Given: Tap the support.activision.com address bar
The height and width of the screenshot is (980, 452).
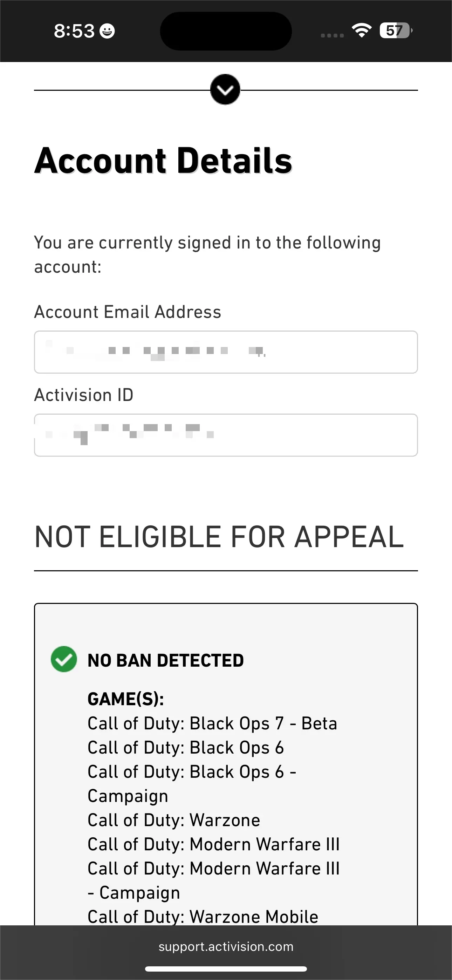Looking at the screenshot, I should 226,946.
